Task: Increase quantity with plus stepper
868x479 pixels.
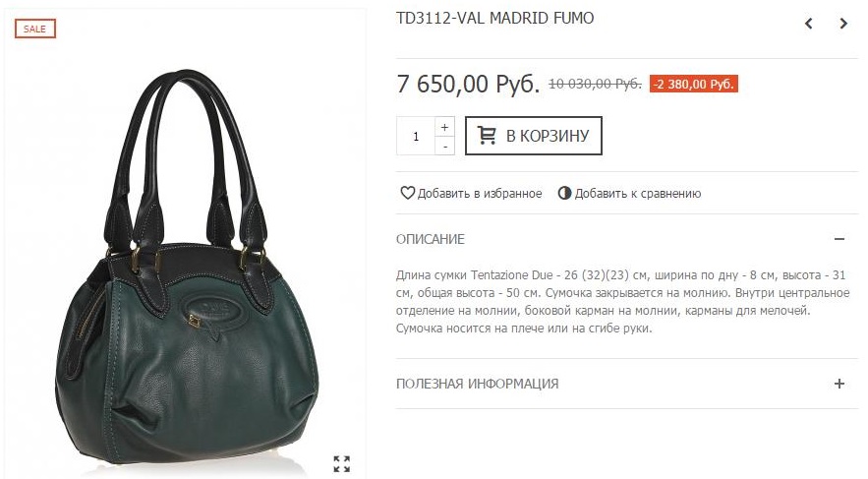Action: pyautogui.click(x=444, y=127)
